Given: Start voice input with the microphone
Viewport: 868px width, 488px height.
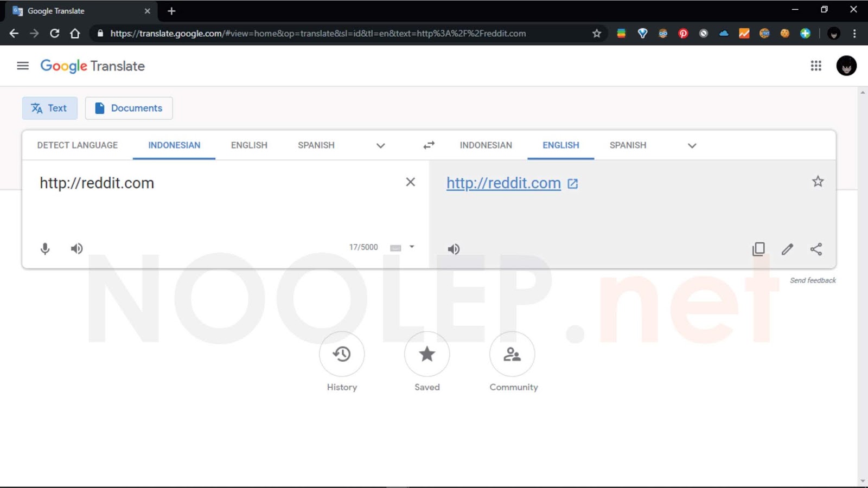Looking at the screenshot, I should click(45, 248).
